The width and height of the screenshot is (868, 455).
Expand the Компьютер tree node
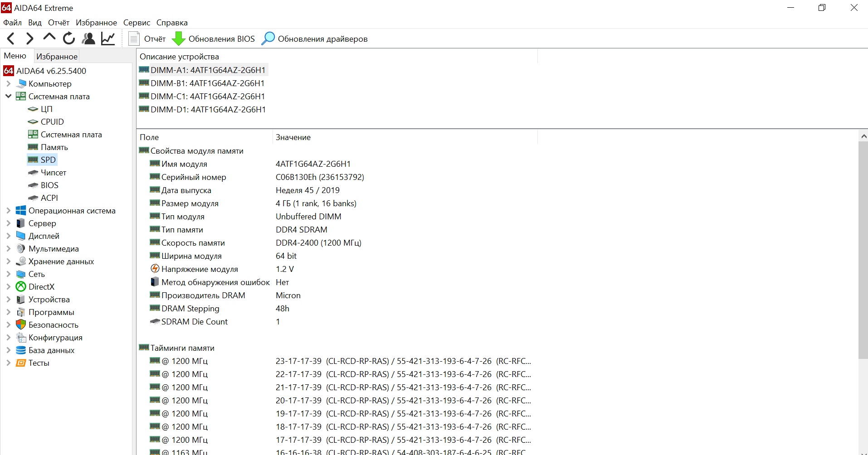[x=8, y=83]
